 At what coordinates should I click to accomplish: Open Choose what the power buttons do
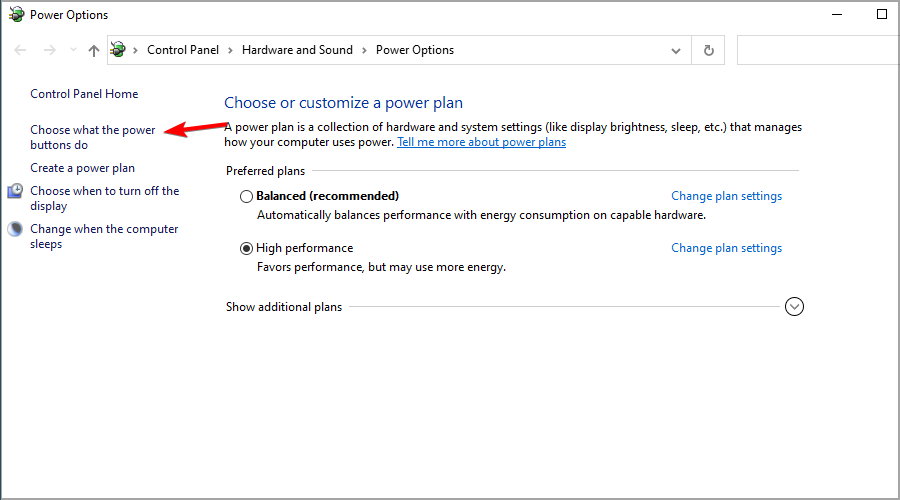coord(92,137)
